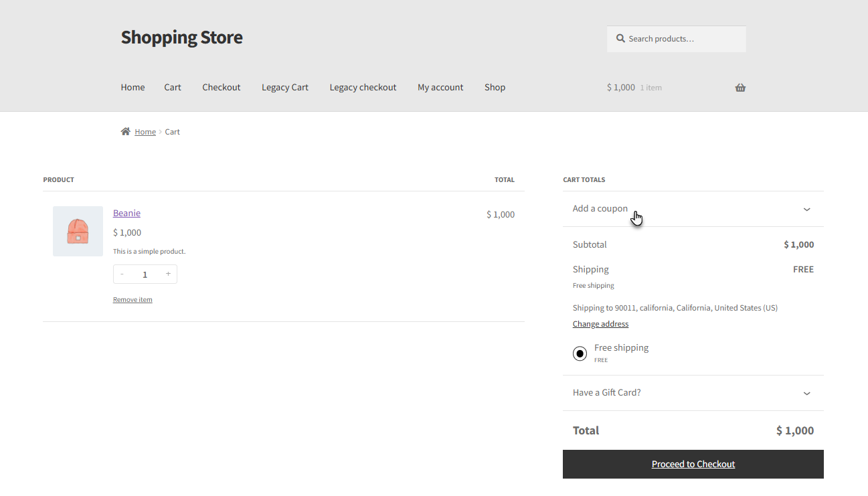Click the header cart total $ 1,000
The width and height of the screenshot is (868, 496).
coord(621,87)
